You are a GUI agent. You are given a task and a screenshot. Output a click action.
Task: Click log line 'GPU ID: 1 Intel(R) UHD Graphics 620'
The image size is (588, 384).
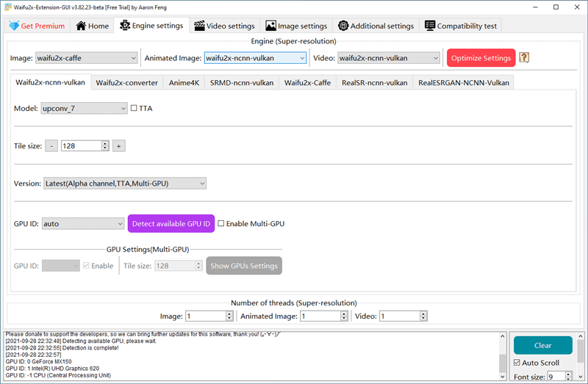point(52,369)
